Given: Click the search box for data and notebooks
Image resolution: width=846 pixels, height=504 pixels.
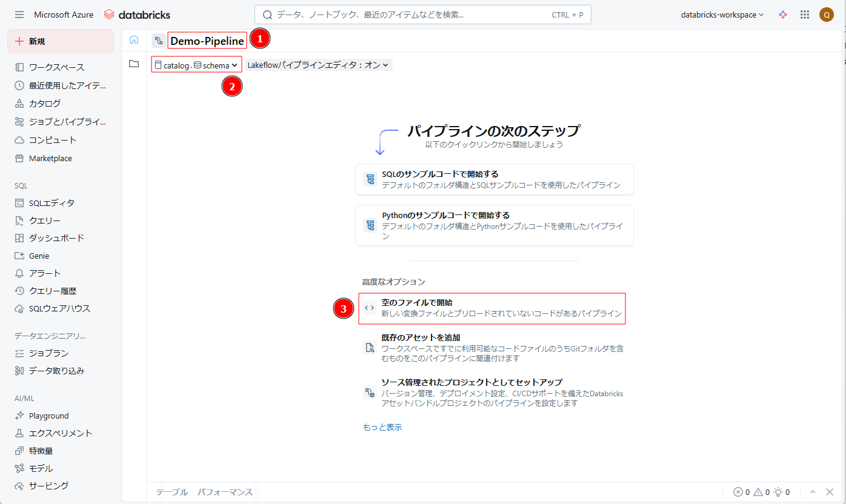Looking at the screenshot, I should click(423, 15).
